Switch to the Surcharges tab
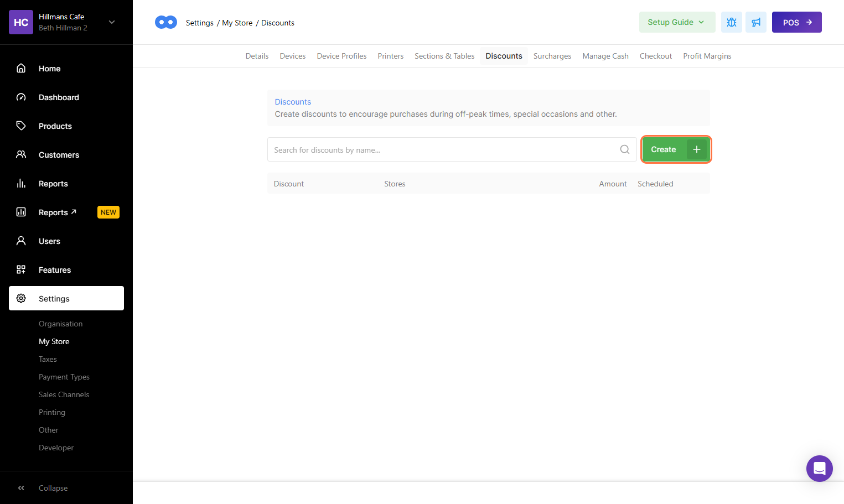This screenshot has width=844, height=504. pos(552,56)
